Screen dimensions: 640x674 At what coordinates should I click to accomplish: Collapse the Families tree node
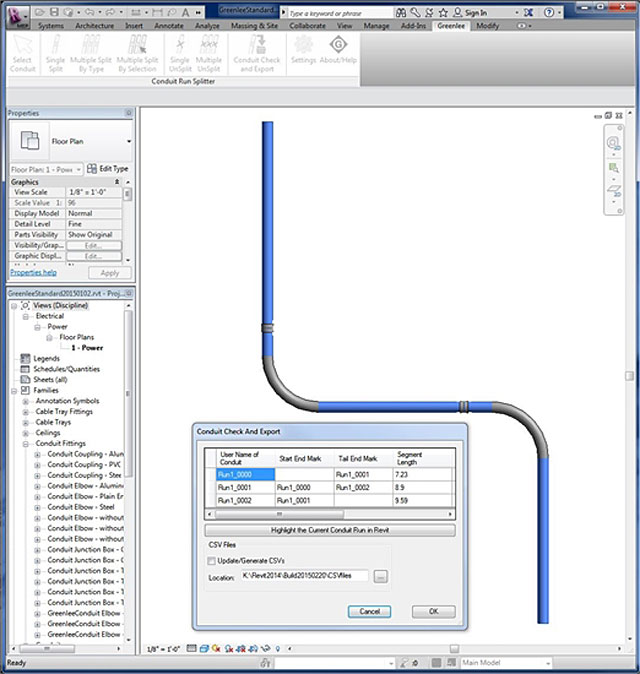14,391
